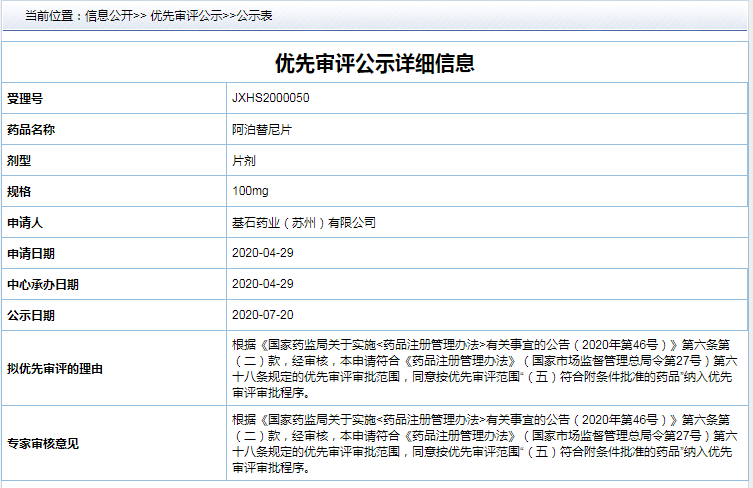
Task: Select the 申请人 row label
Action: 25,223
